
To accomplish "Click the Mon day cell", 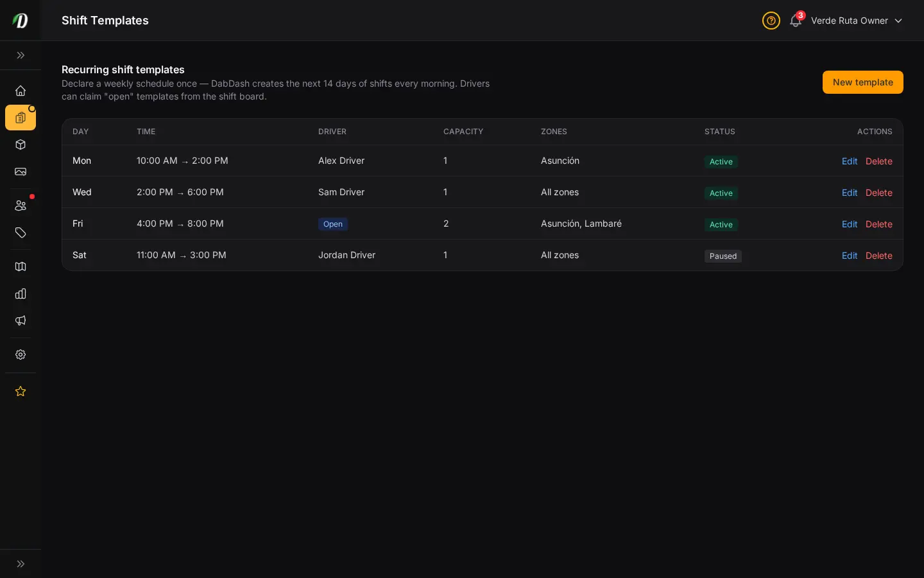I will (x=81, y=161).
